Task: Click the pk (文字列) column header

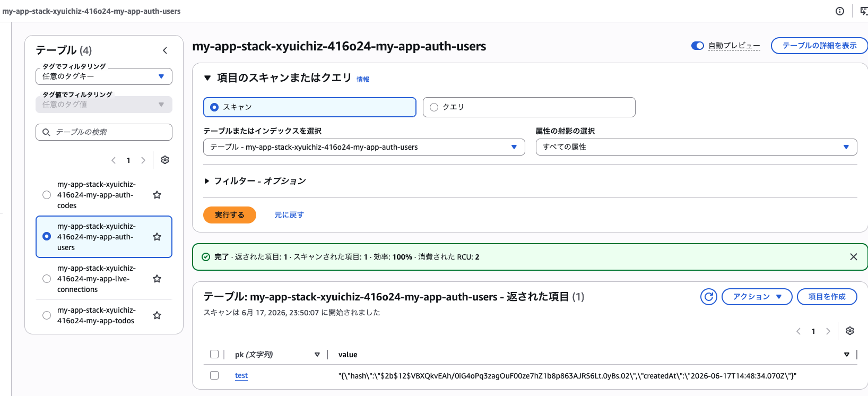Action: [x=254, y=355]
